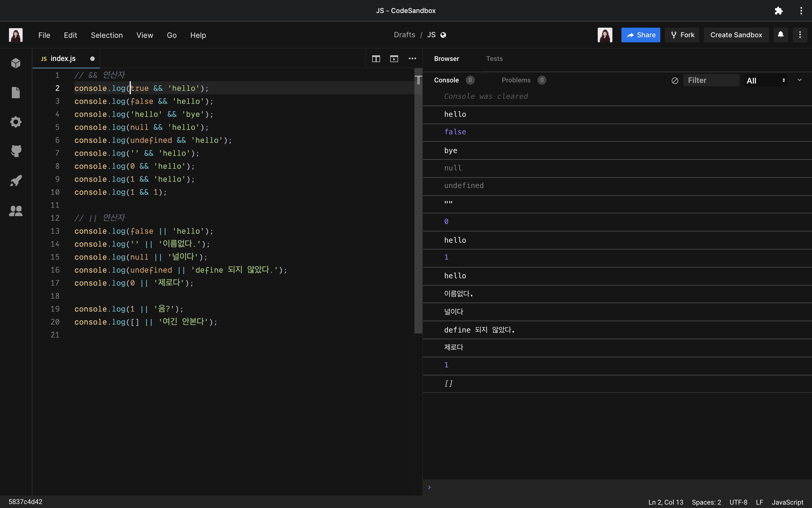Open the Selection menu
812x508 pixels.
coord(107,35)
